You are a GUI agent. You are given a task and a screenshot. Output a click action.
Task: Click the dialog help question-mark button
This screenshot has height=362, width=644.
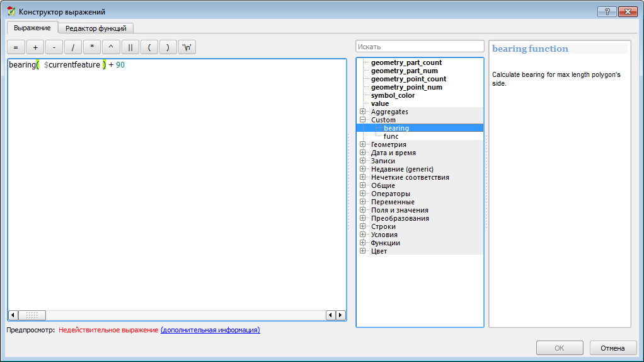(x=607, y=11)
